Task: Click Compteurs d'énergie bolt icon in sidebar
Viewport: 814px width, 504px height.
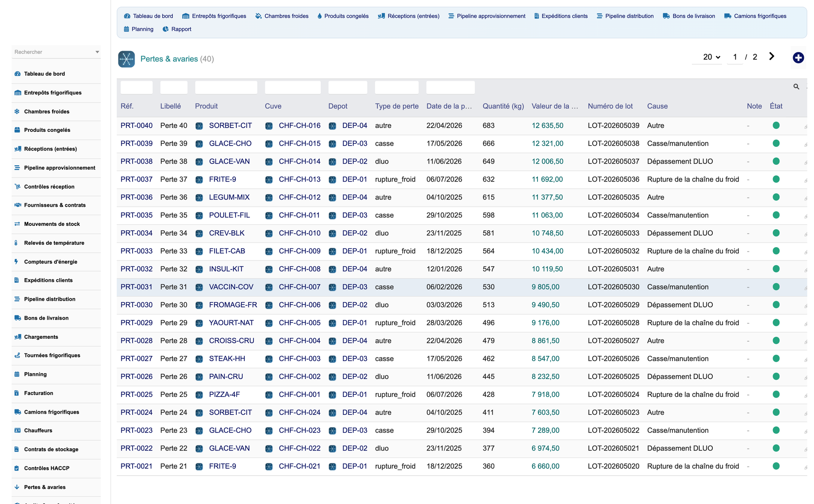Action: click(x=16, y=261)
